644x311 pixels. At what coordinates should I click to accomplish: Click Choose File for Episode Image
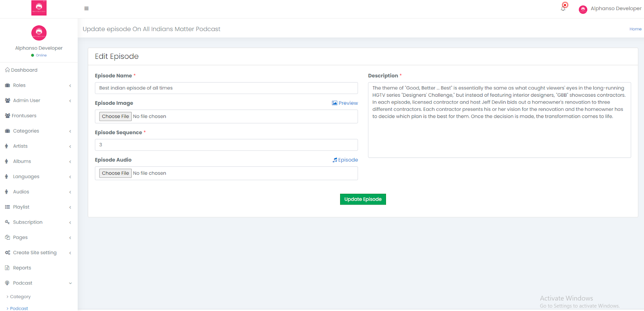pos(116,116)
